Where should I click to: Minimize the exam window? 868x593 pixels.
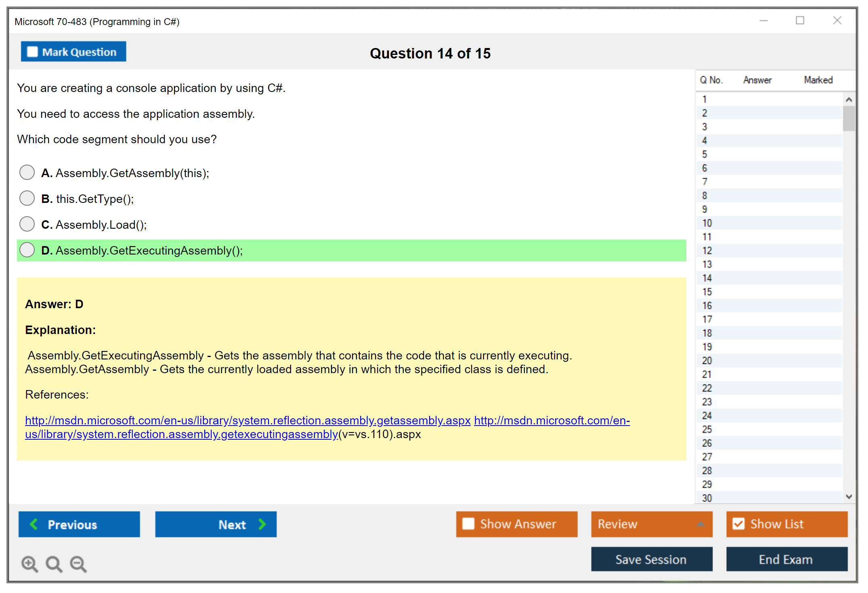pos(763,20)
